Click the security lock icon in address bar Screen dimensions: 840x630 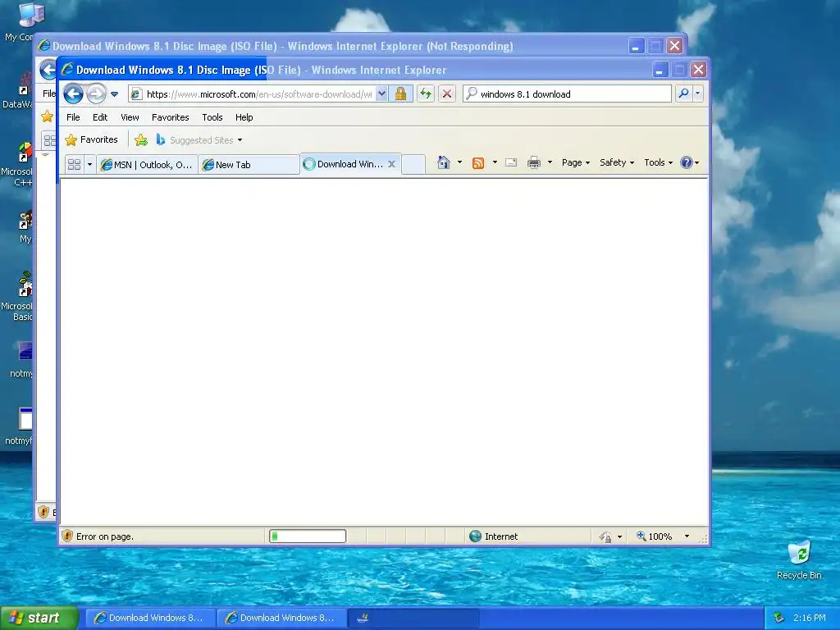pos(400,94)
